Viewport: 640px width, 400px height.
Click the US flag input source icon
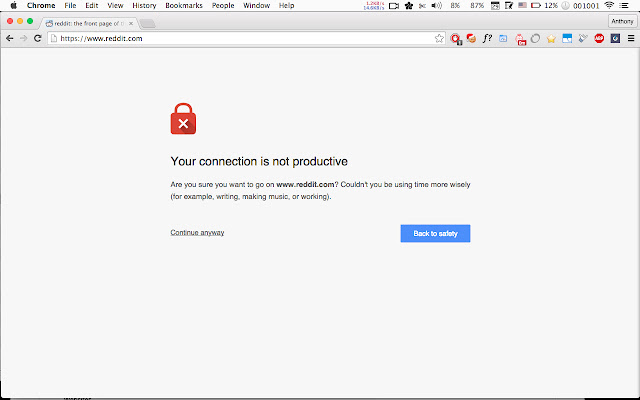coord(522,5)
